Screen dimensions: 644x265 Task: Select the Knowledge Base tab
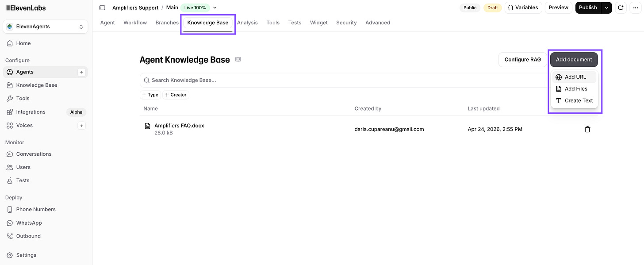208,23
